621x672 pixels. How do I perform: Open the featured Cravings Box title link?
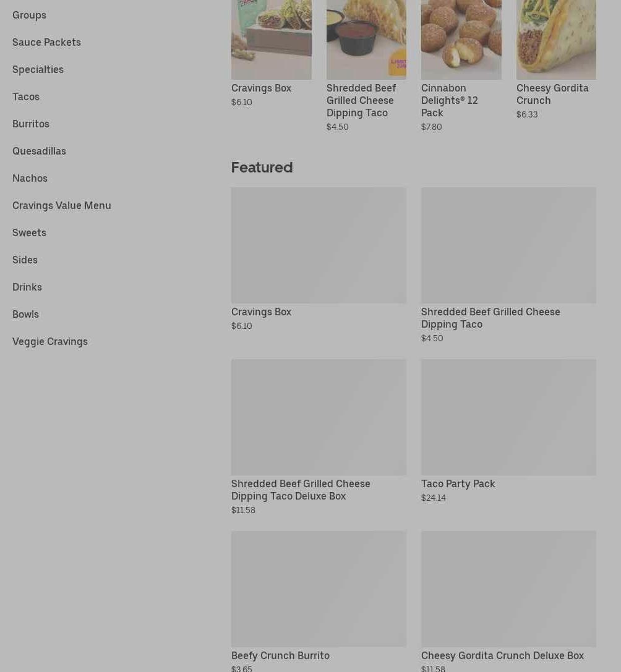click(261, 312)
